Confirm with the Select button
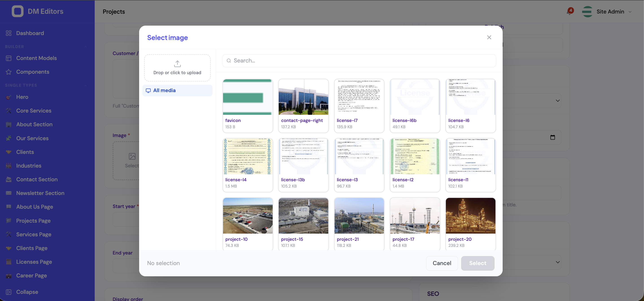 tap(478, 263)
